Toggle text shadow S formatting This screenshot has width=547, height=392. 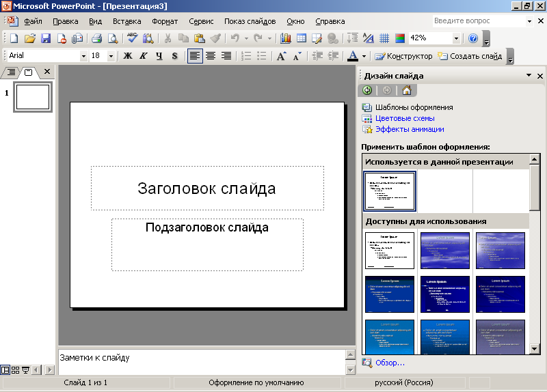(x=175, y=56)
